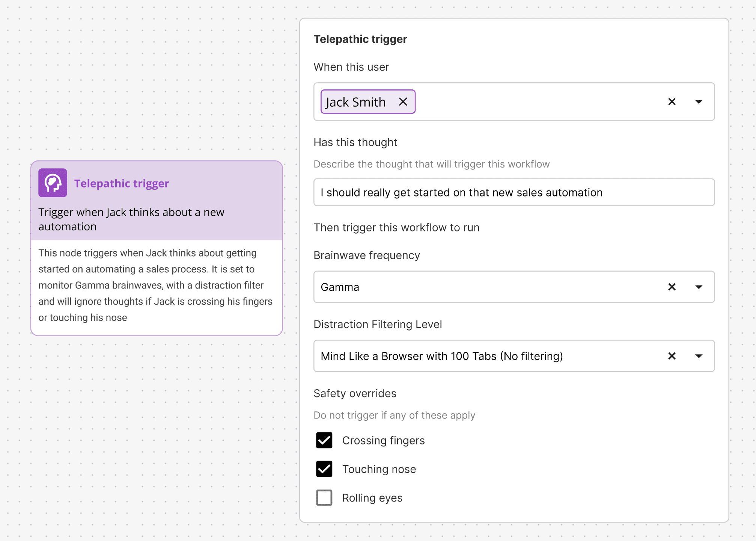Click the 'Mind Like a Browser' selected value
Viewport: 756px width, 541px height.
(x=441, y=356)
